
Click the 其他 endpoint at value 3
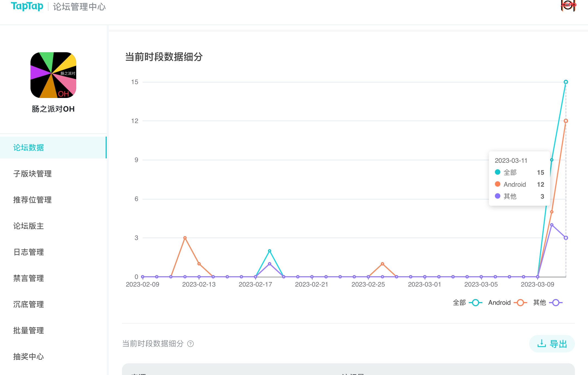point(566,238)
